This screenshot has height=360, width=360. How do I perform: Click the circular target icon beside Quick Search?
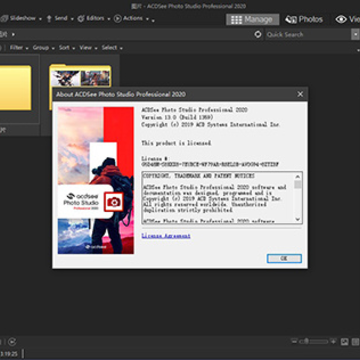tap(258, 34)
